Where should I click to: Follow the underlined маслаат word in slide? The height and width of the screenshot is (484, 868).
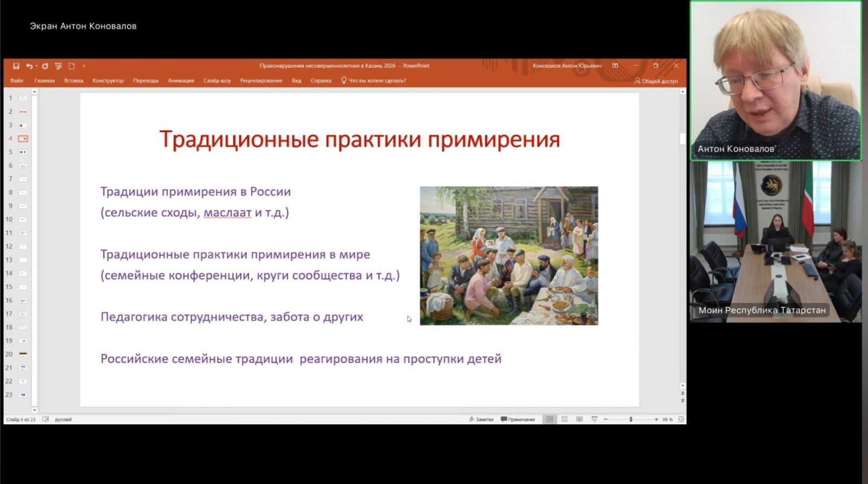click(227, 212)
